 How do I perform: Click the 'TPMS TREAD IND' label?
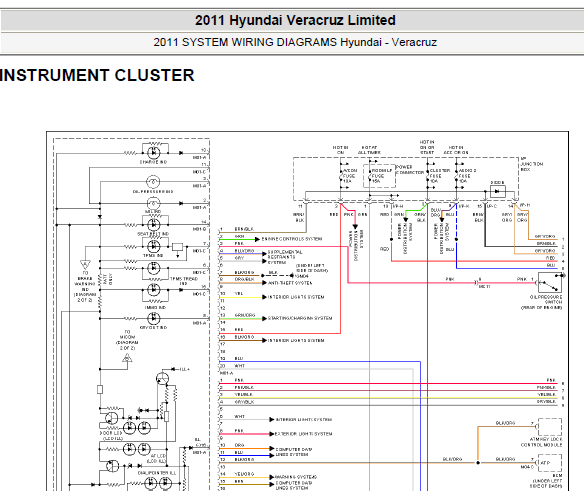(184, 281)
